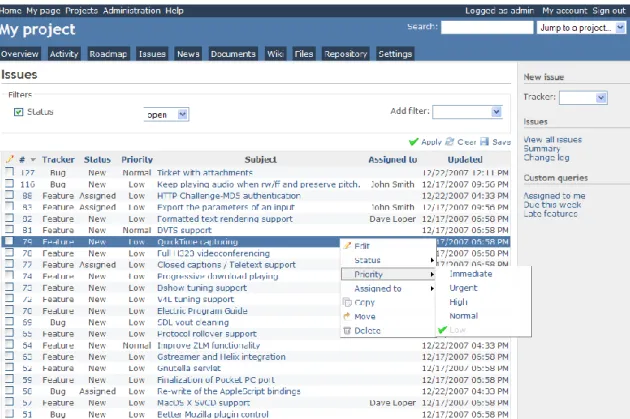Choose Immediate priority
Viewport: 630px width, 419px height.
[x=470, y=274]
